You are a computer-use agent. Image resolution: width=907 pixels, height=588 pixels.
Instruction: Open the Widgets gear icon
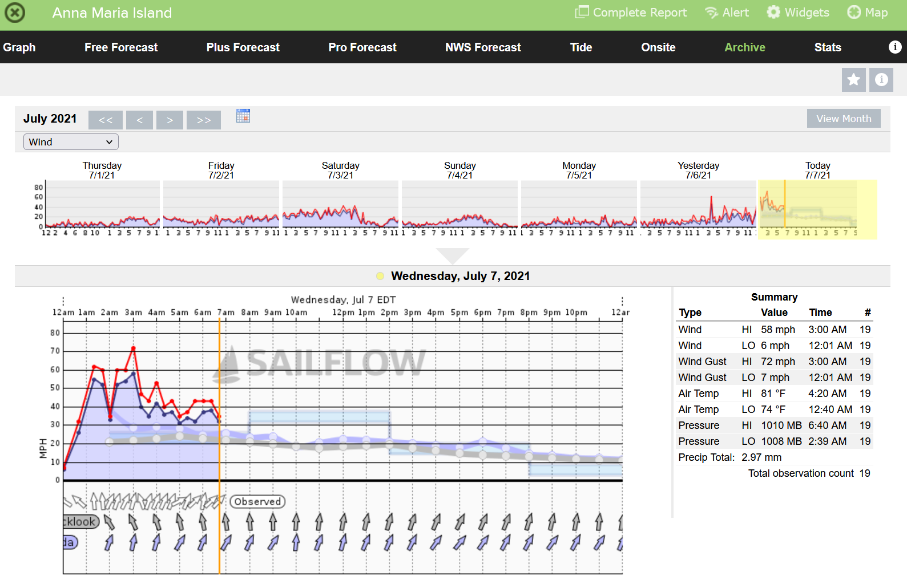click(x=773, y=12)
